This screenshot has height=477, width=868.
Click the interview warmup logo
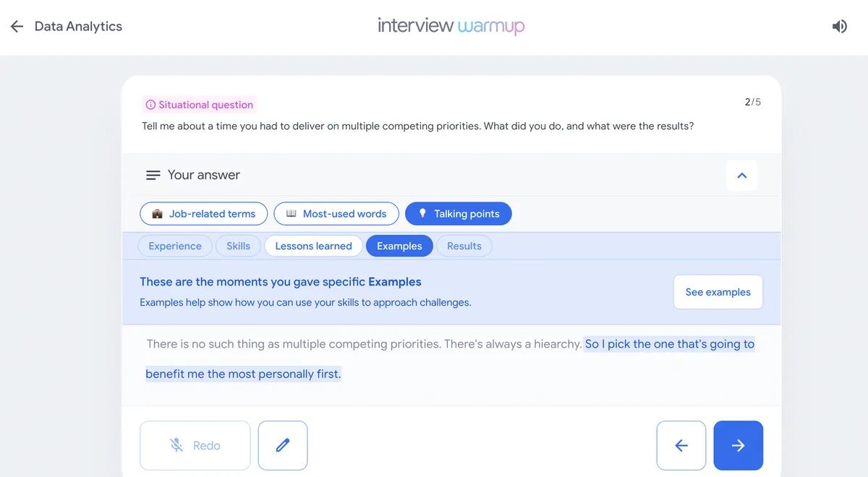(451, 26)
